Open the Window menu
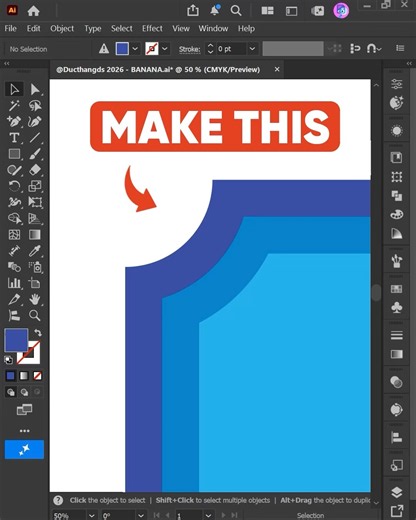 pos(213,29)
